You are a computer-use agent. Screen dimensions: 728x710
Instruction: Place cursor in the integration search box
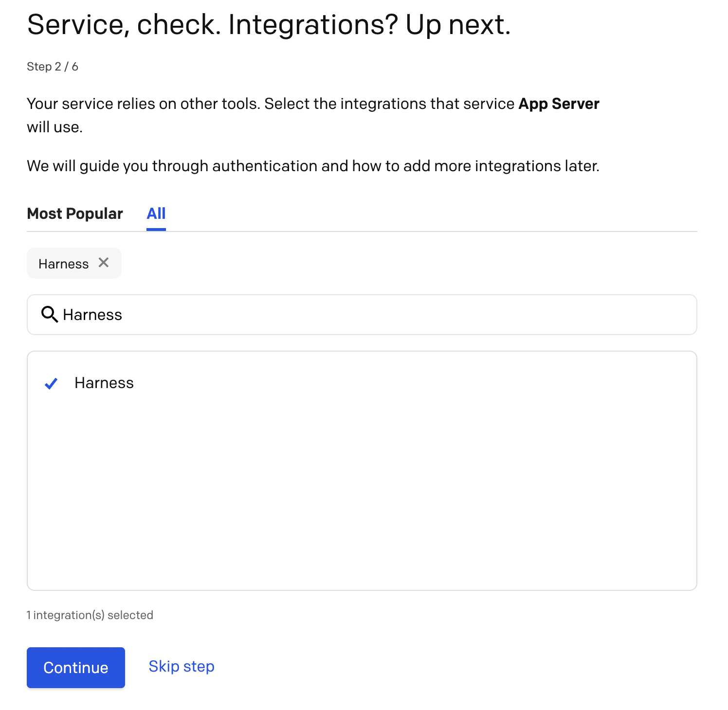click(341, 315)
